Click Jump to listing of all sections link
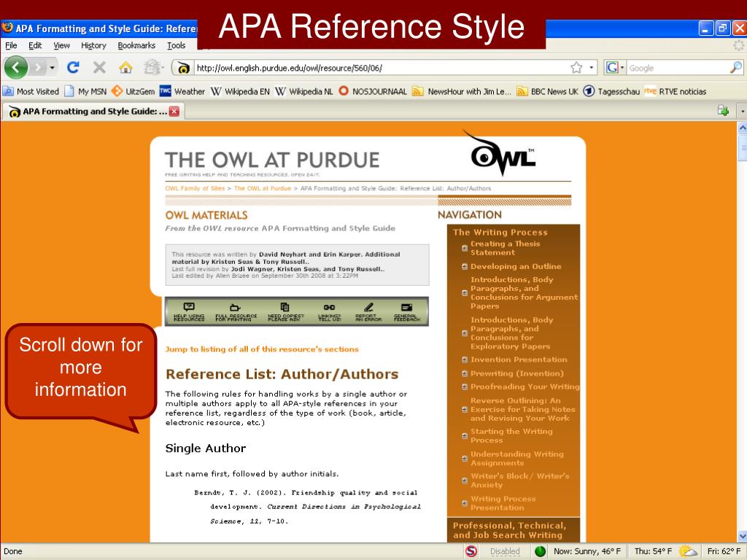The width and height of the screenshot is (747, 560). click(x=262, y=349)
